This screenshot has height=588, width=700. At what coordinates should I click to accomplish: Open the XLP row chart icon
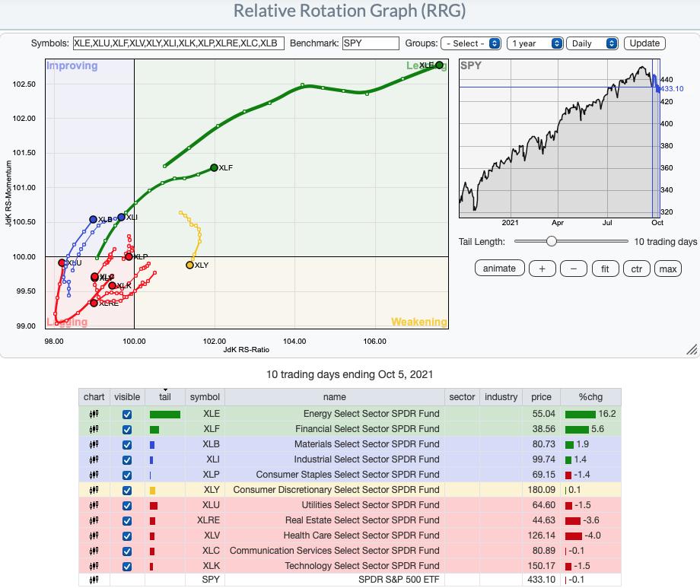click(94, 475)
